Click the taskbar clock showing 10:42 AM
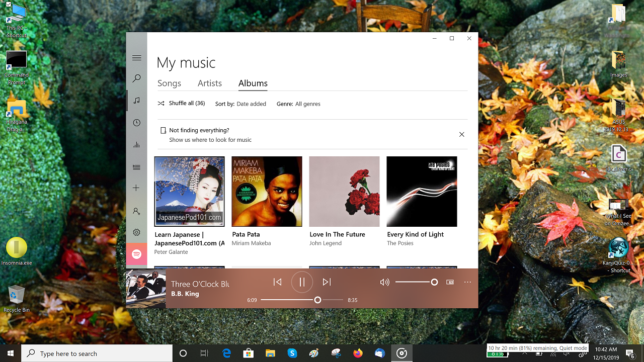This screenshot has height=362, width=644. [x=606, y=353]
